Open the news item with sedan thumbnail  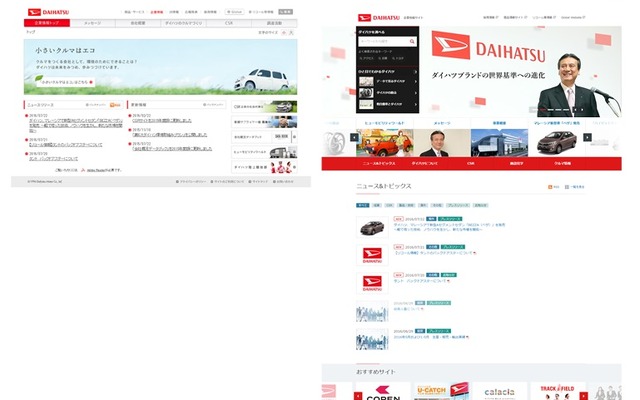tap(431, 227)
